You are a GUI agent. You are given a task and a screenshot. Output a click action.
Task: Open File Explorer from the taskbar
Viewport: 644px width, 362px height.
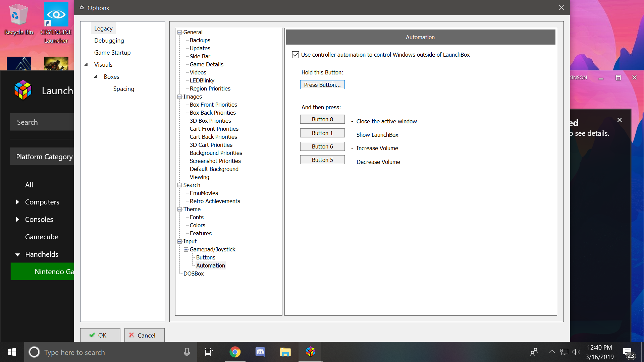(285, 352)
